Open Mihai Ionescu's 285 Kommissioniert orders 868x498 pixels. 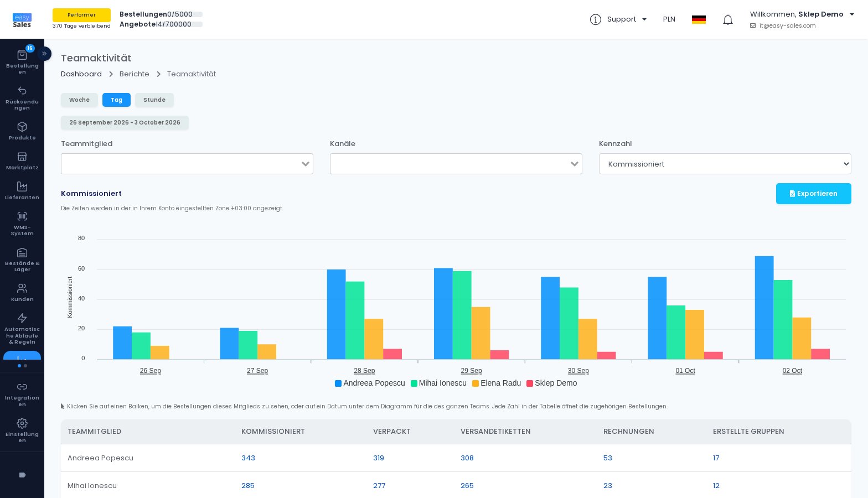tap(248, 486)
